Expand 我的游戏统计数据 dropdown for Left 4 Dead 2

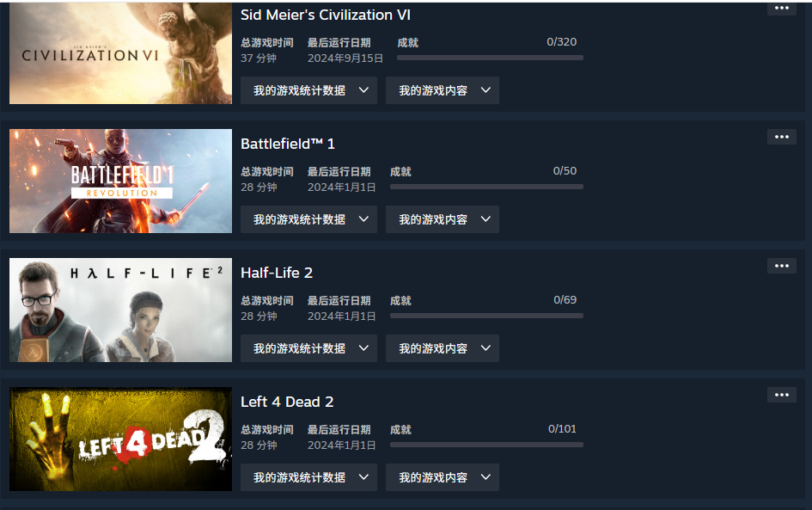coord(308,477)
